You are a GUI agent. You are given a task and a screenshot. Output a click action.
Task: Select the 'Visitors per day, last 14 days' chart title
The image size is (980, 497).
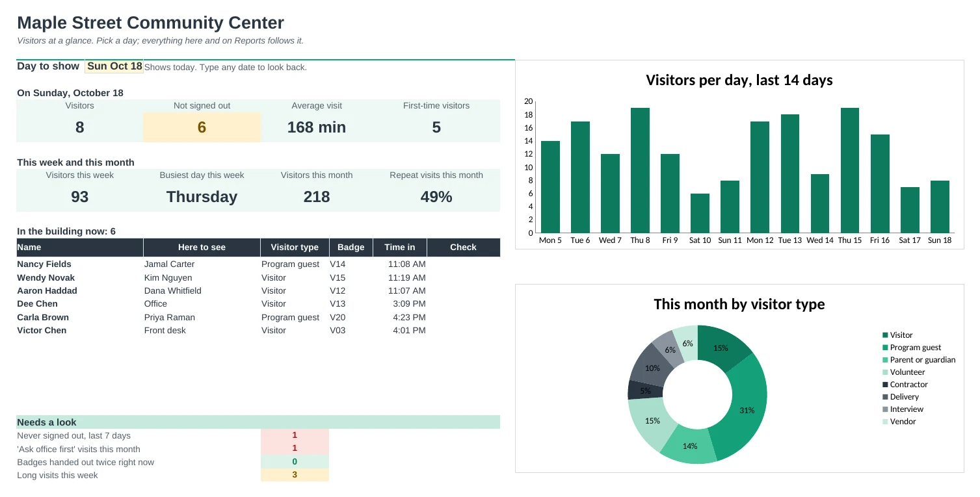739,81
